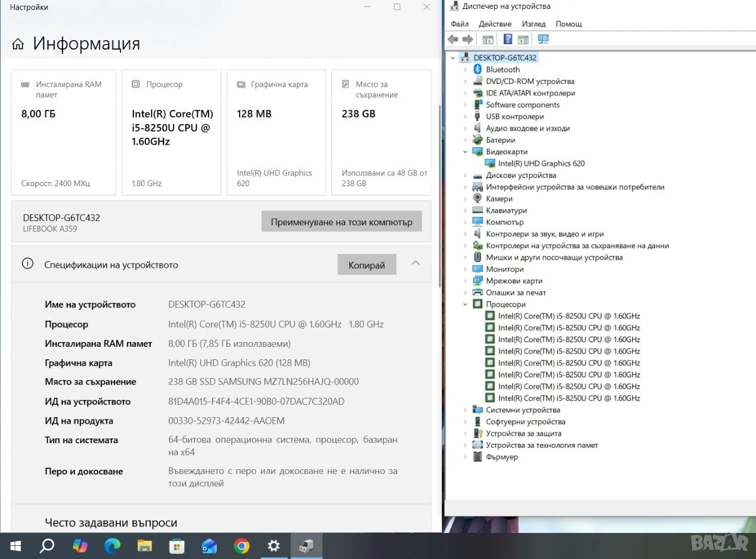Click the scan for hardware changes monitor icon
Screen dimensions: 756x559
(x=543, y=40)
